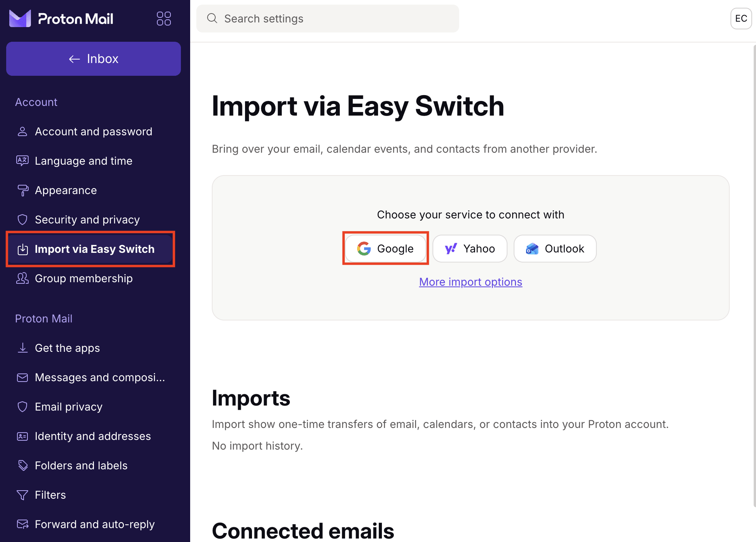Connect with Outlook service
The width and height of the screenshot is (756, 542).
(x=555, y=249)
